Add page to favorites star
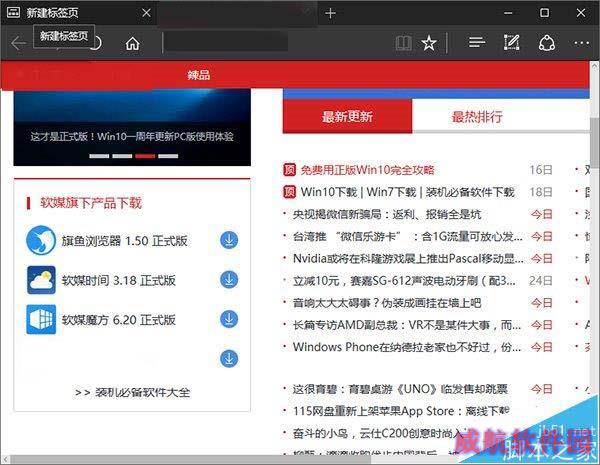 429,43
